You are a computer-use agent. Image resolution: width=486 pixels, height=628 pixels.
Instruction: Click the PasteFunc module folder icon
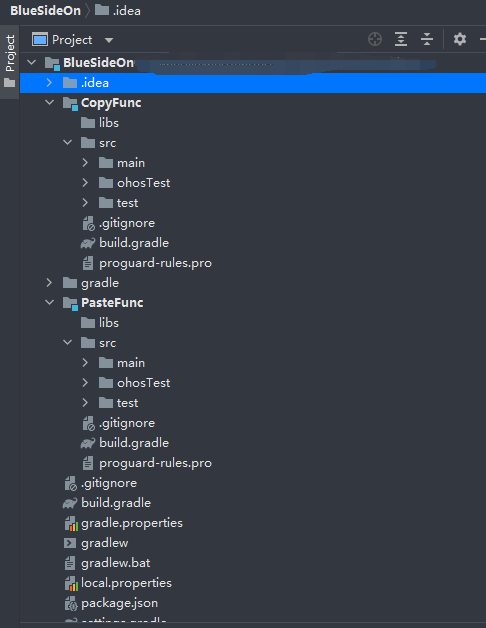70,303
